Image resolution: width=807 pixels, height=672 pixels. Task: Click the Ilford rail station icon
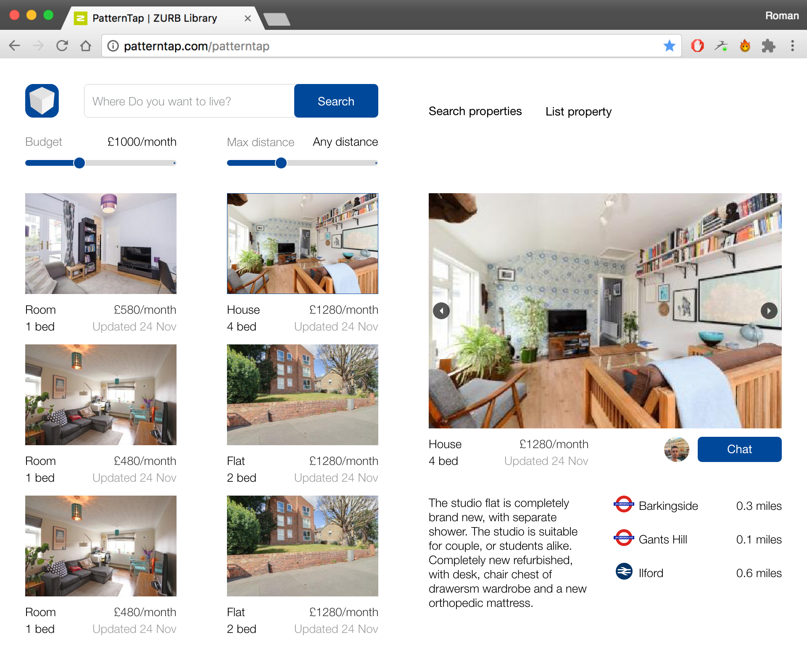624,572
